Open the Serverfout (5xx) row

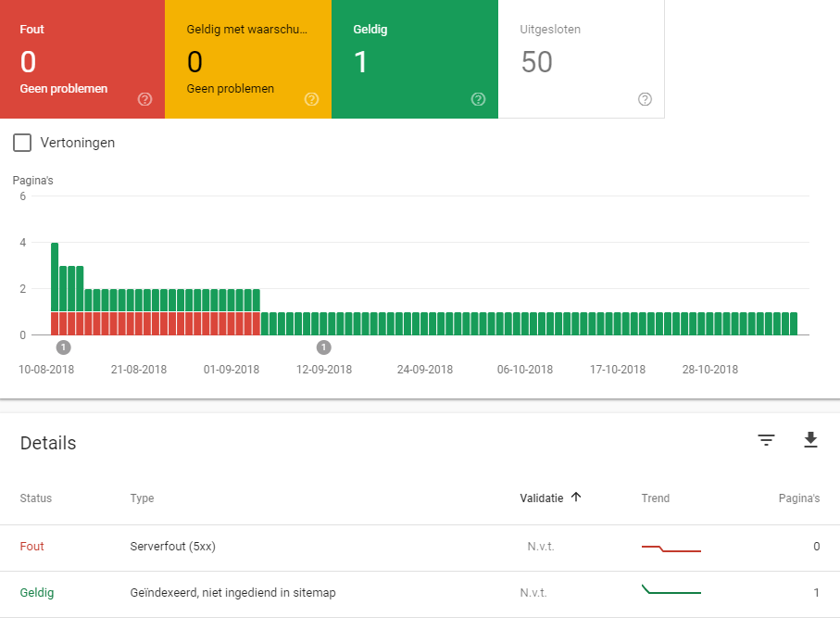click(x=420, y=548)
